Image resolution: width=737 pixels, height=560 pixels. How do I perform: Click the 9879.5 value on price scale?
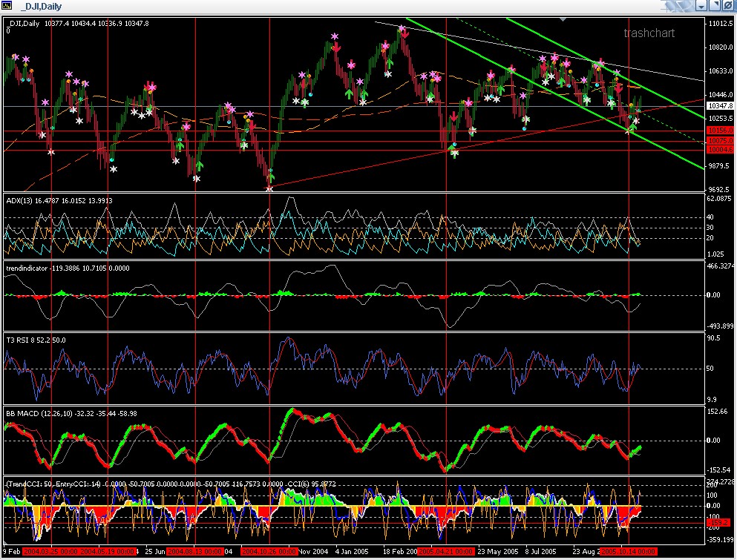coord(719,166)
